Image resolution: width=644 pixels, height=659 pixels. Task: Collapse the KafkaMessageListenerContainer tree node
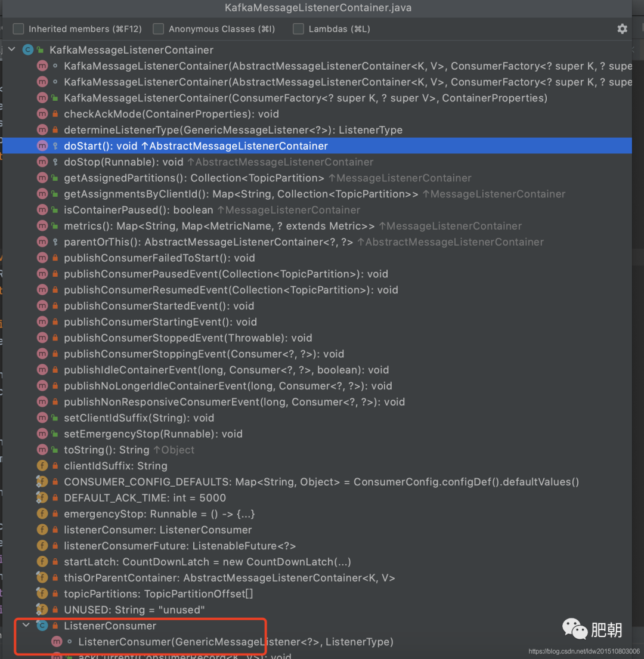[x=12, y=49]
